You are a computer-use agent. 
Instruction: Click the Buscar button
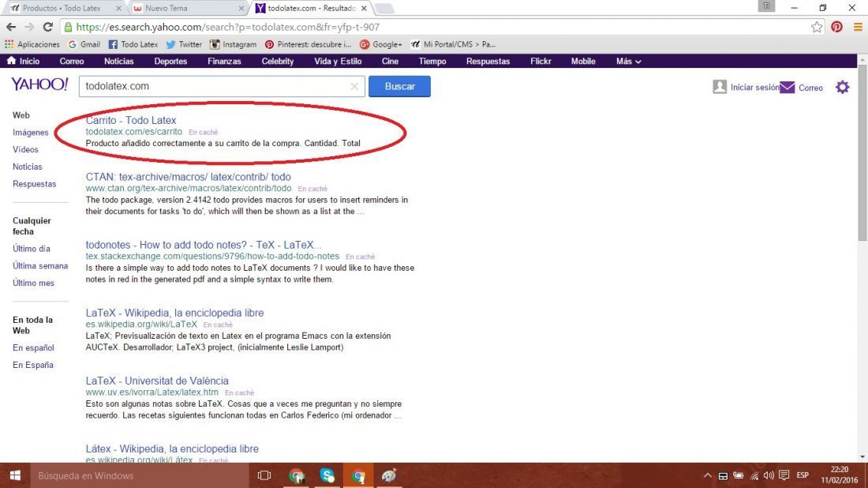pos(400,86)
